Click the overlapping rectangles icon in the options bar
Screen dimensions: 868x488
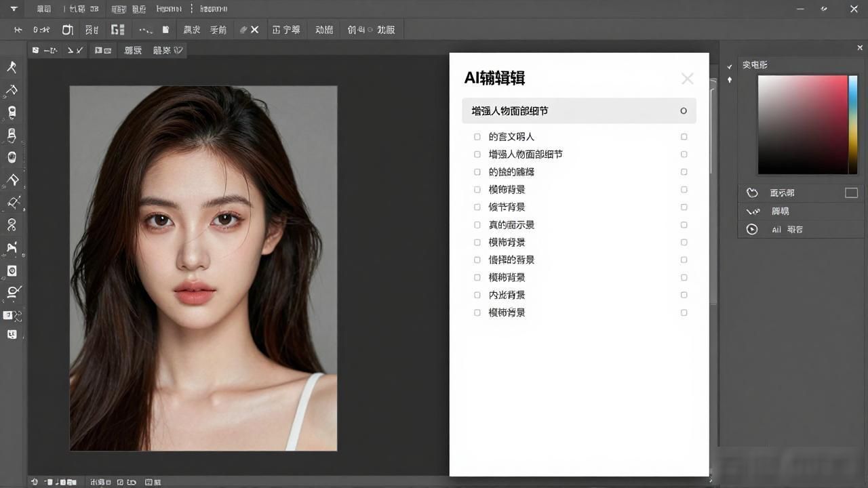pos(103,50)
